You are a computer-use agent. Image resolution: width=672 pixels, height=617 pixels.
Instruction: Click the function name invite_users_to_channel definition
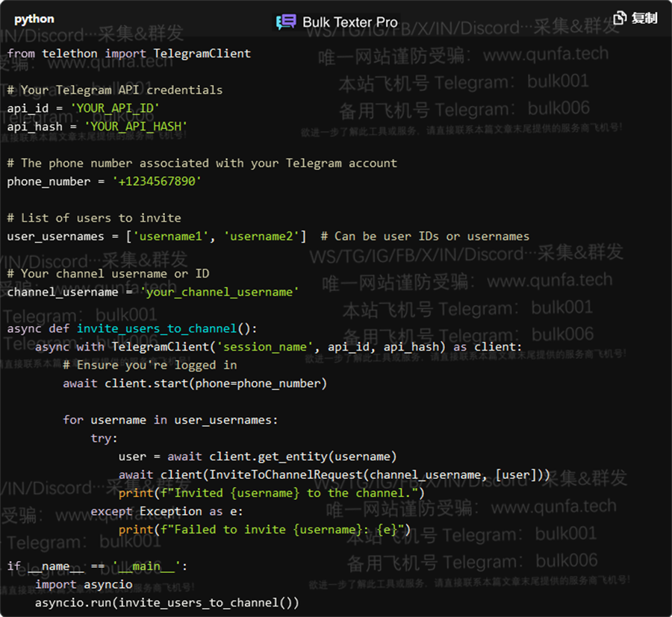tap(157, 328)
